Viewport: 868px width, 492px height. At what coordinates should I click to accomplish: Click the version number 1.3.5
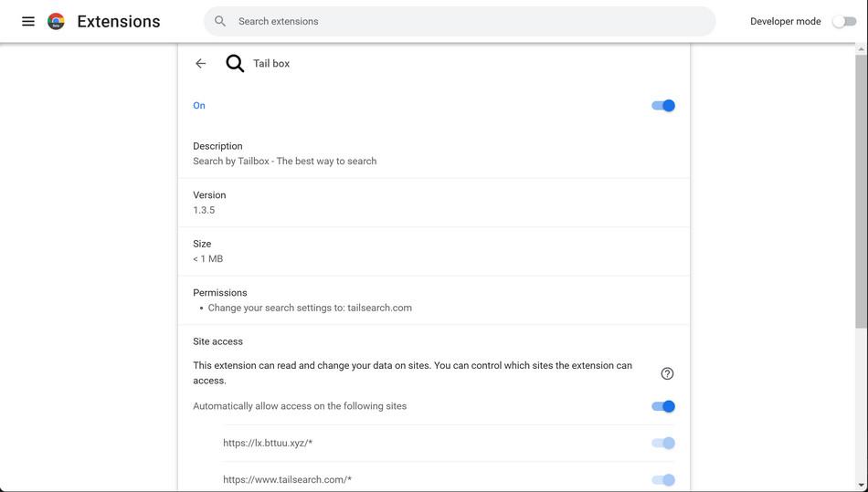pyautogui.click(x=204, y=210)
